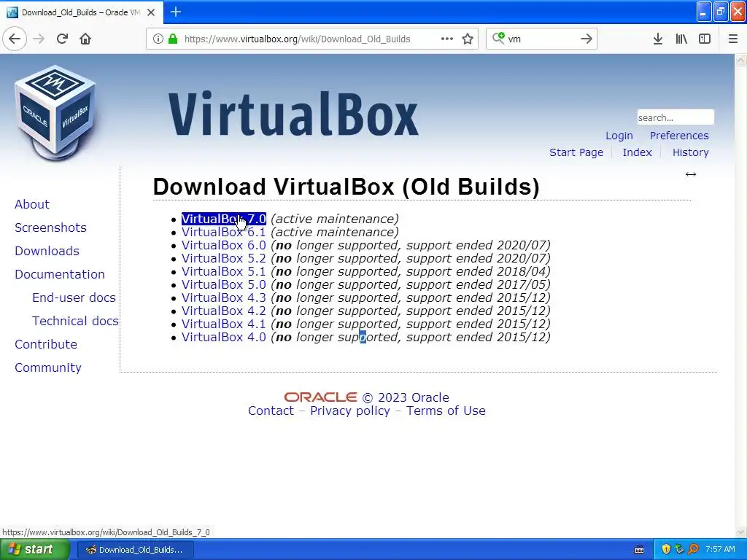View page History

click(690, 152)
